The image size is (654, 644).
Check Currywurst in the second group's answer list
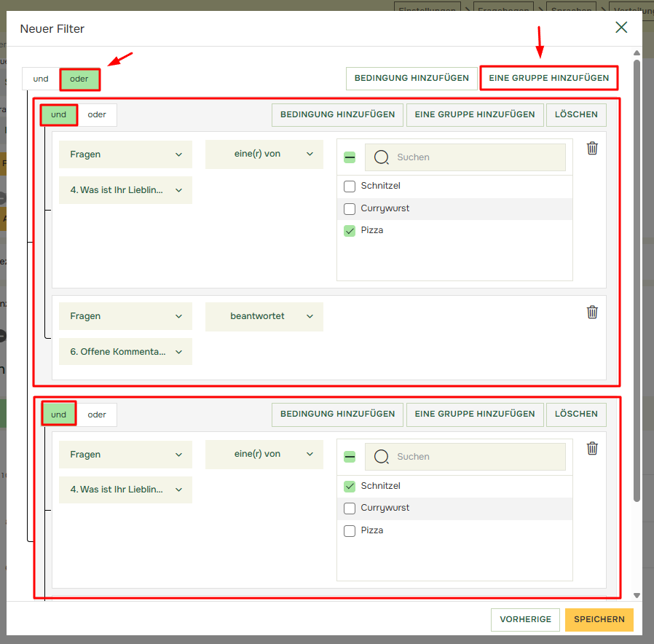[x=350, y=508]
